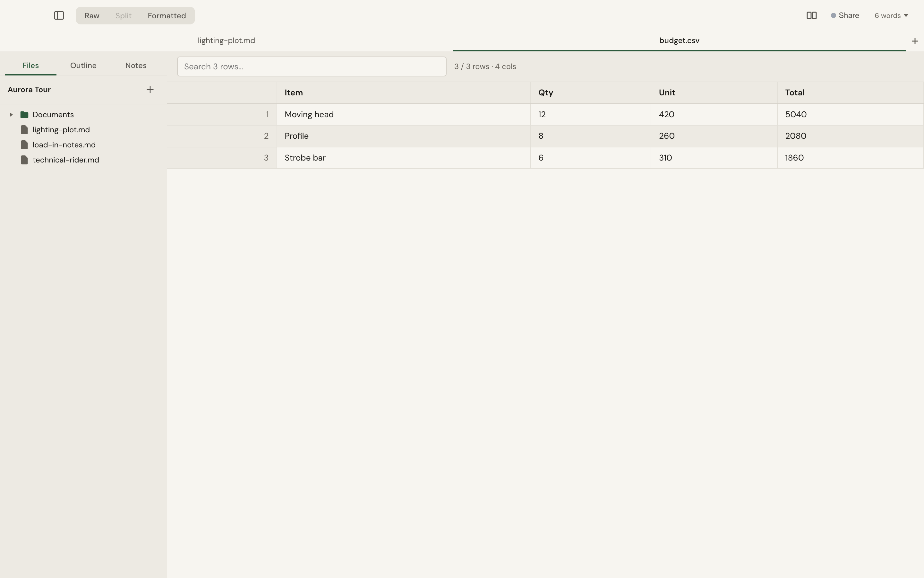
Task: Select the Unit cell showing 310
Action: [714, 158]
